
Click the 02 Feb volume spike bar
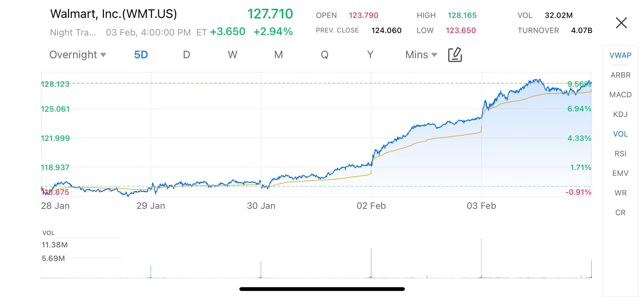click(371, 263)
